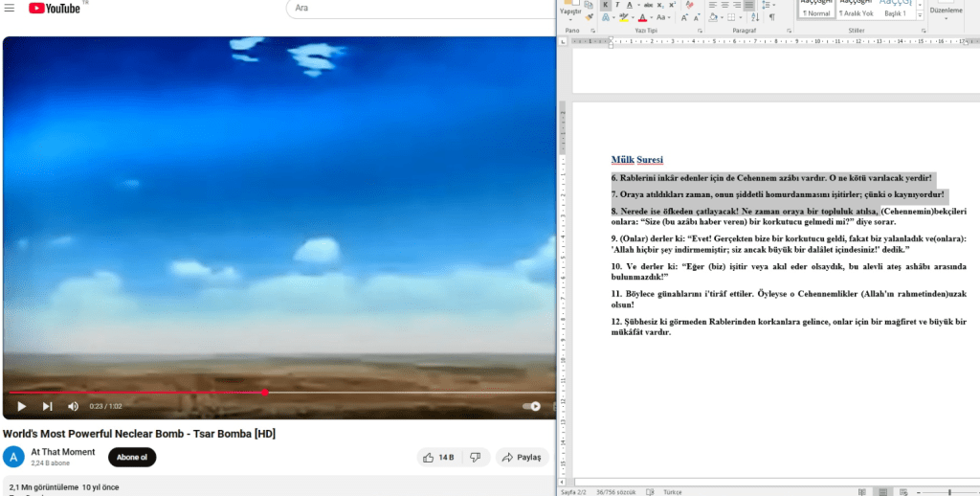The height and width of the screenshot is (496, 980).
Task: Like the video with 14 B likes
Action: pyautogui.click(x=438, y=458)
